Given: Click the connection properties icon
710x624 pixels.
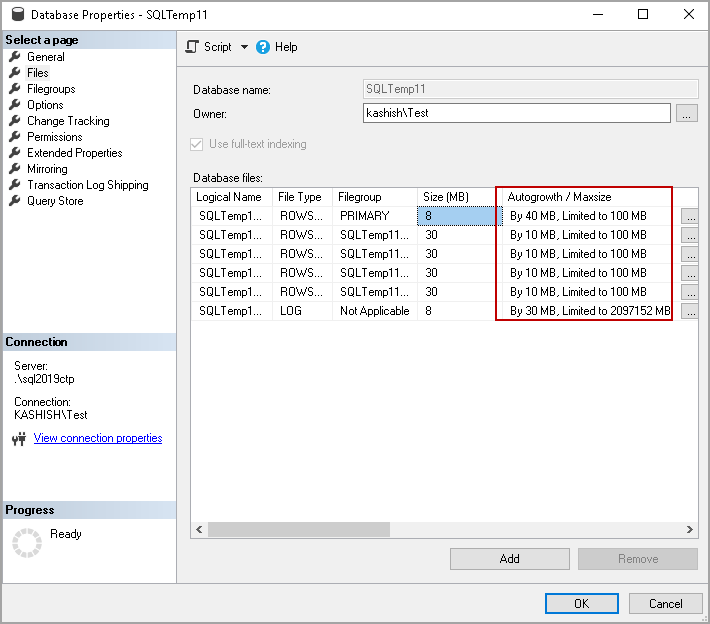Looking at the screenshot, I should [19, 438].
